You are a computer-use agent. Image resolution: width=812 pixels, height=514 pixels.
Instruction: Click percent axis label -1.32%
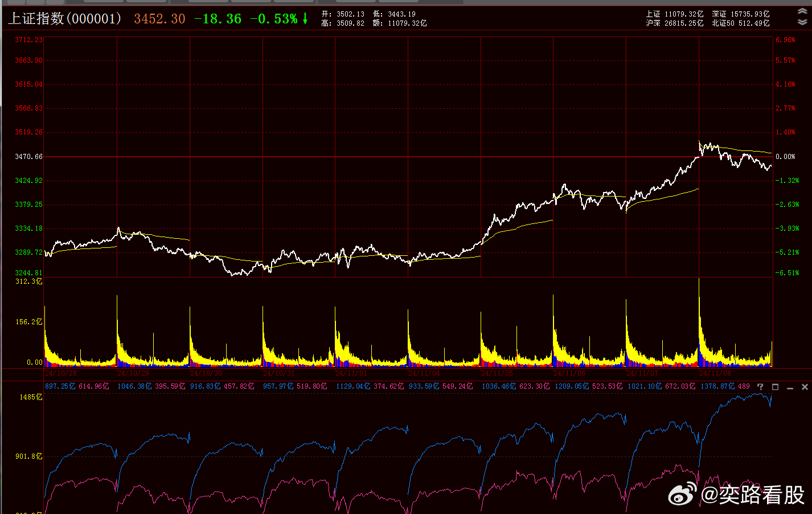[x=787, y=181]
